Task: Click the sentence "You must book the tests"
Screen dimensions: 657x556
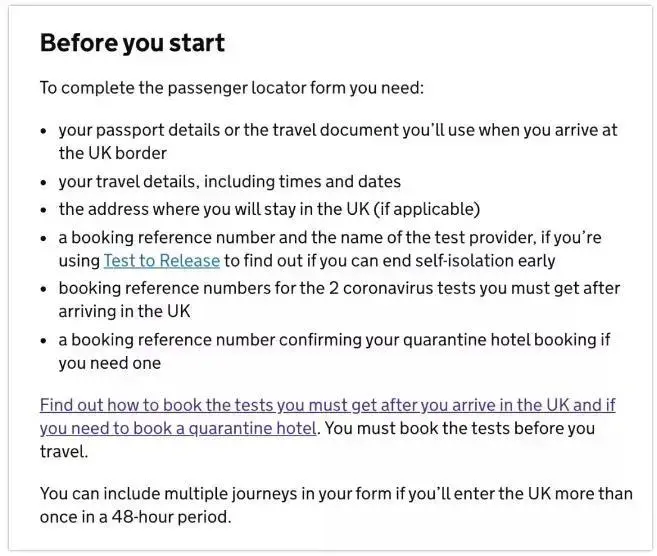Action: 460,428
